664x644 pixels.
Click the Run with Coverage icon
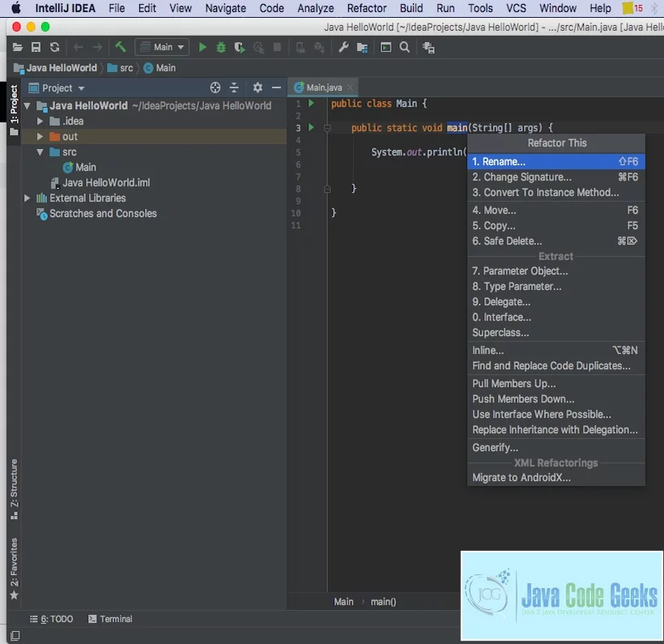click(240, 47)
